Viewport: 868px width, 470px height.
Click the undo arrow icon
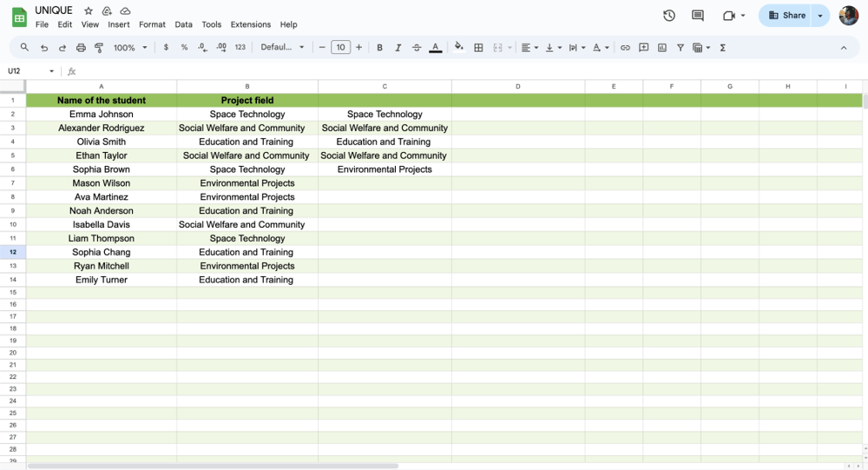[x=44, y=48]
